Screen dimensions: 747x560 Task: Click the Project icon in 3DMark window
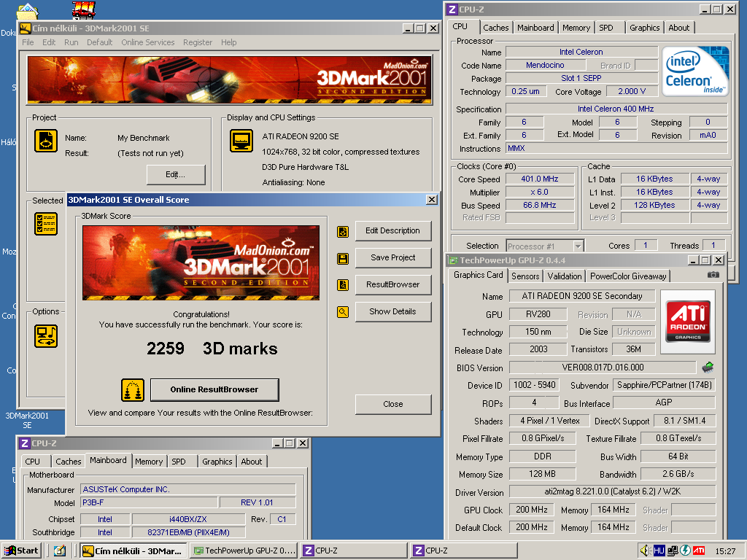pos(46,141)
